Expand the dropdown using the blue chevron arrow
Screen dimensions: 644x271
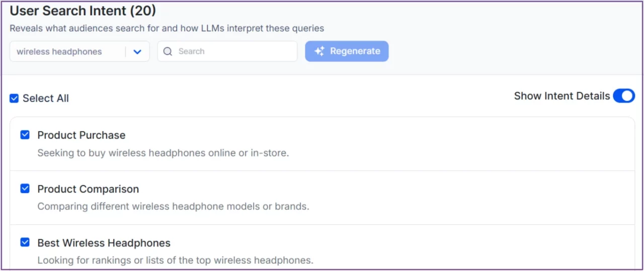tap(137, 51)
